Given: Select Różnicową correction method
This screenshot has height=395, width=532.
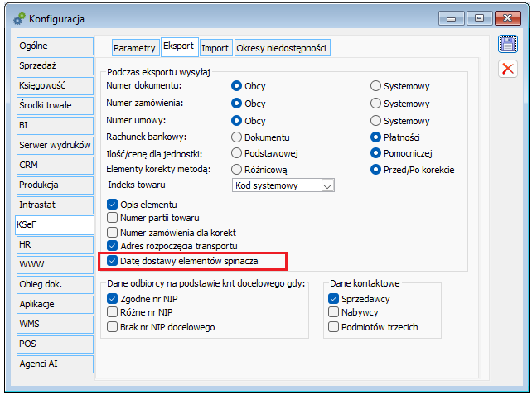Looking at the screenshot, I should pyautogui.click(x=236, y=170).
